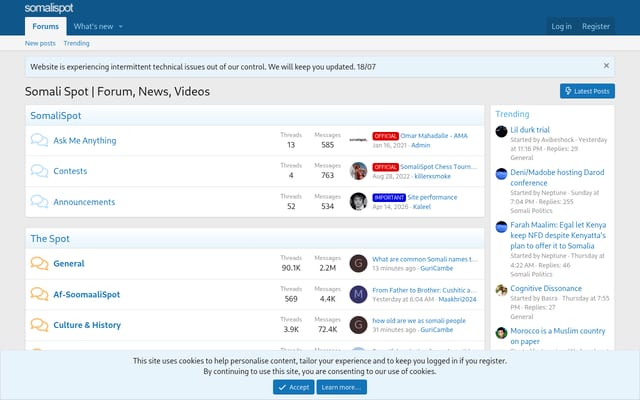The image size is (640, 400).
Task: Click the Af-SoomaaliSpot forum bubble icon
Action: click(x=39, y=294)
